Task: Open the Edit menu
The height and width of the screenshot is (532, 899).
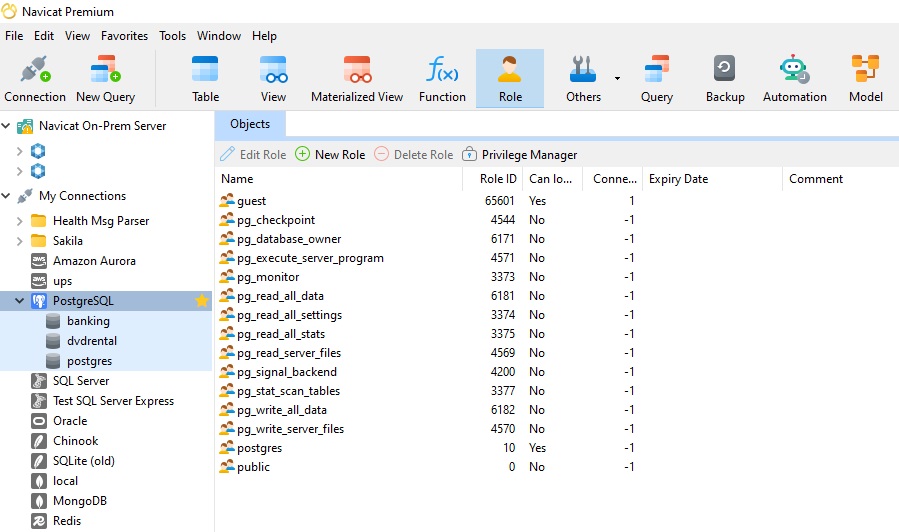Action: click(x=44, y=36)
